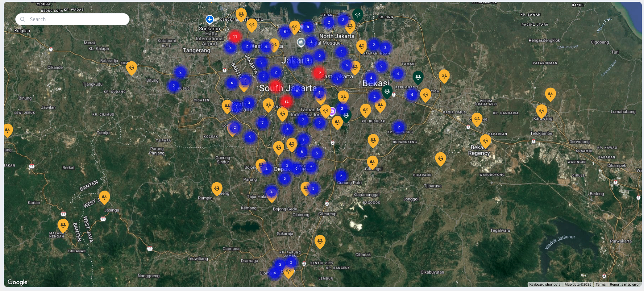Select the yellow marker near Balaradja

point(132,67)
